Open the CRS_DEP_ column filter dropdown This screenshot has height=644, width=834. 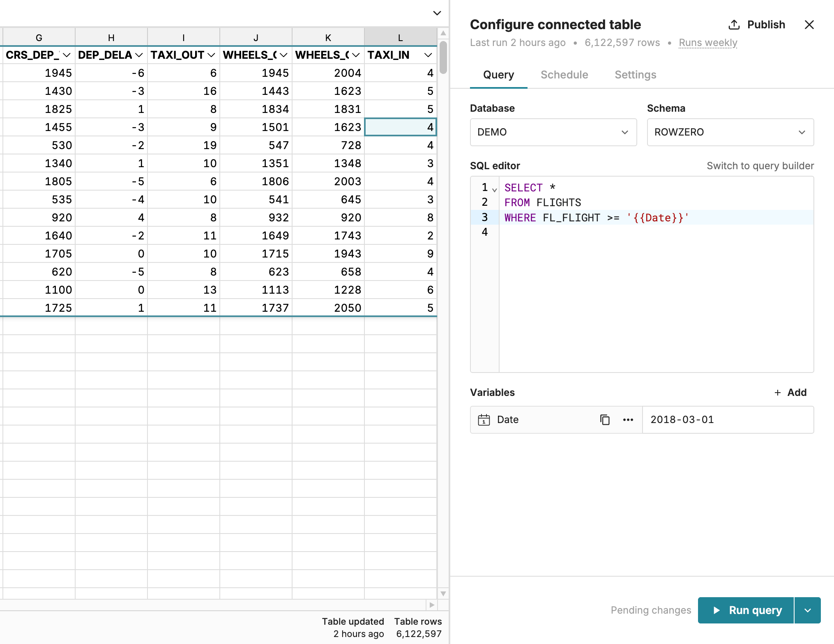(66, 55)
